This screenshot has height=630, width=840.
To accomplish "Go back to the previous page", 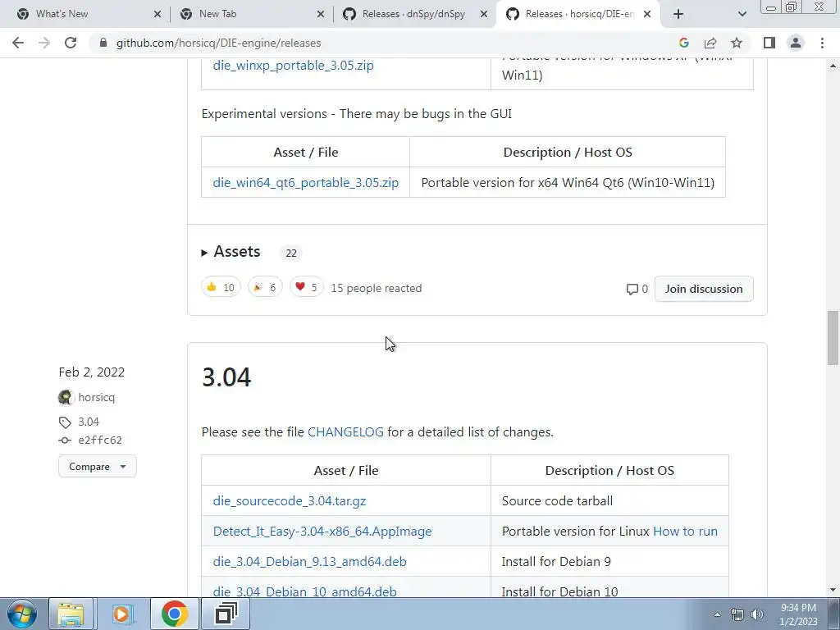I will pos(18,43).
